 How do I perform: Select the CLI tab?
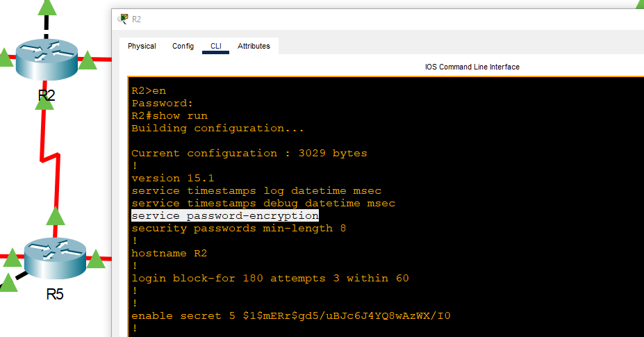[x=216, y=47]
